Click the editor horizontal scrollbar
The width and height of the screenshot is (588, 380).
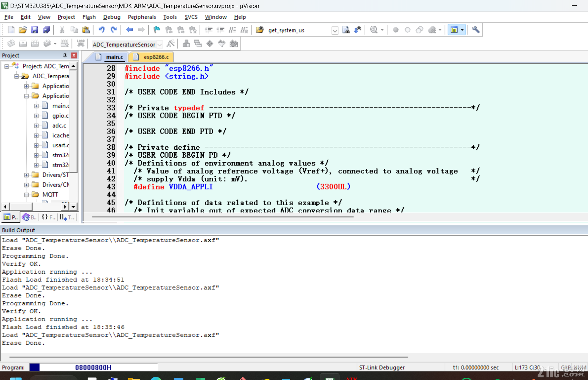click(x=223, y=217)
